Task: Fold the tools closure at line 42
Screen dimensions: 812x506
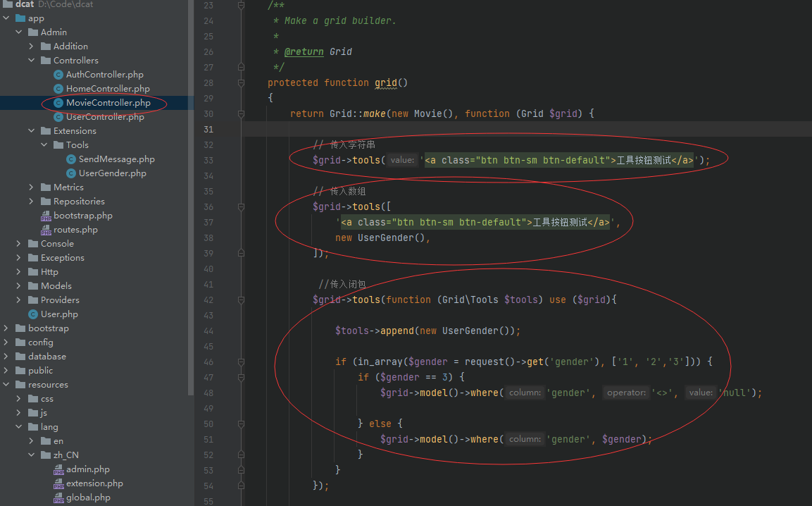Action: [242, 300]
